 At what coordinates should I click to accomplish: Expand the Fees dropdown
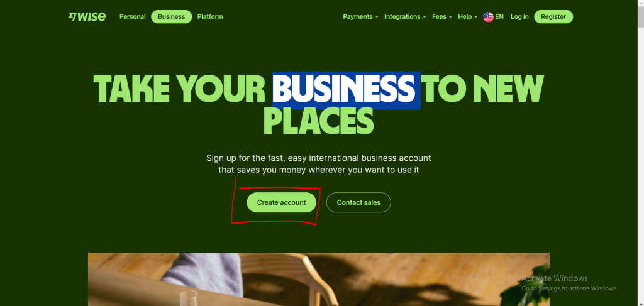click(442, 17)
